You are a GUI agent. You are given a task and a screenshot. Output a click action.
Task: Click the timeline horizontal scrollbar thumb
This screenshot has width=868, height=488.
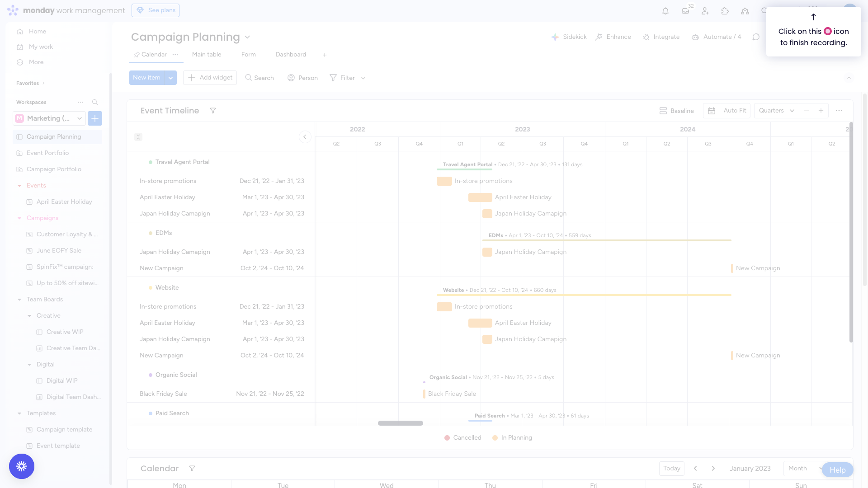tap(401, 423)
